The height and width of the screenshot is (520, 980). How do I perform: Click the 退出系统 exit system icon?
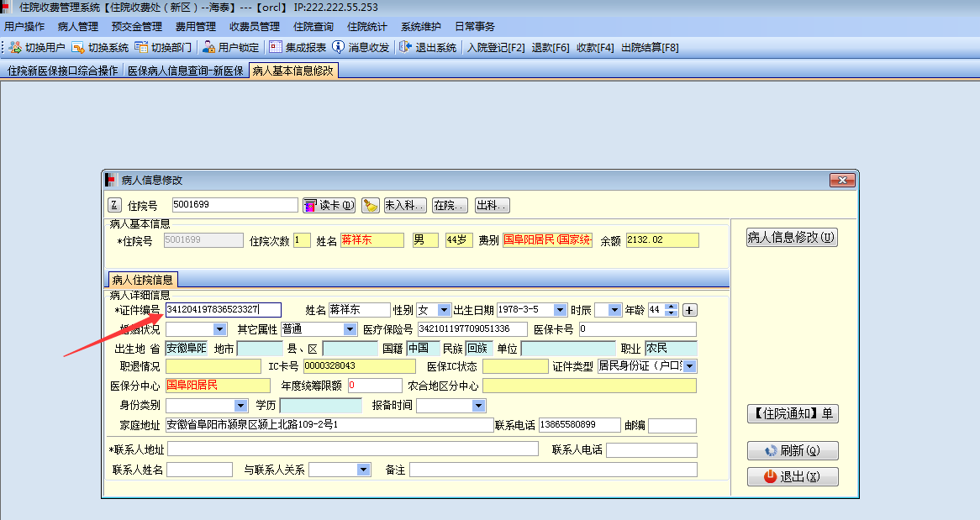point(406,48)
